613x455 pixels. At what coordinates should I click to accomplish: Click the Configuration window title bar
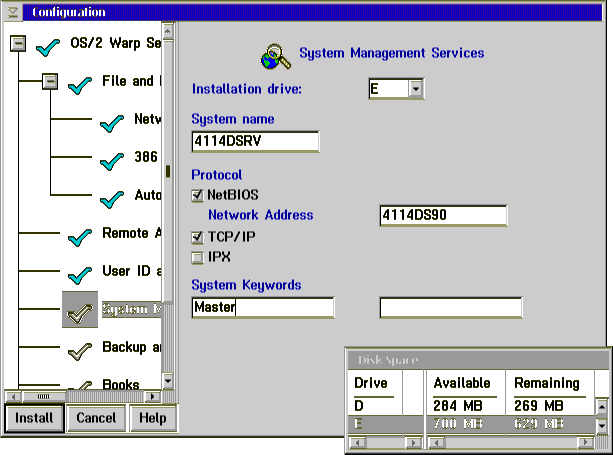[312, 12]
